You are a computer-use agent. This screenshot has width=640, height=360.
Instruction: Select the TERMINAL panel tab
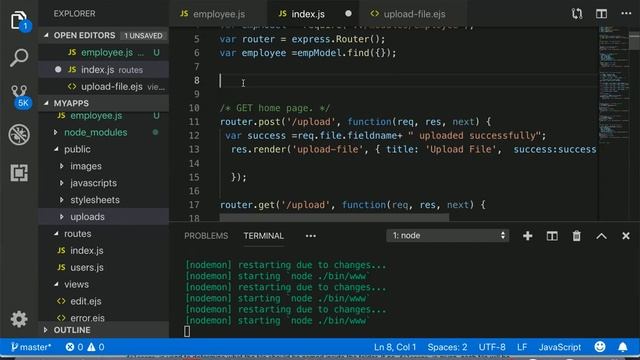(263, 236)
